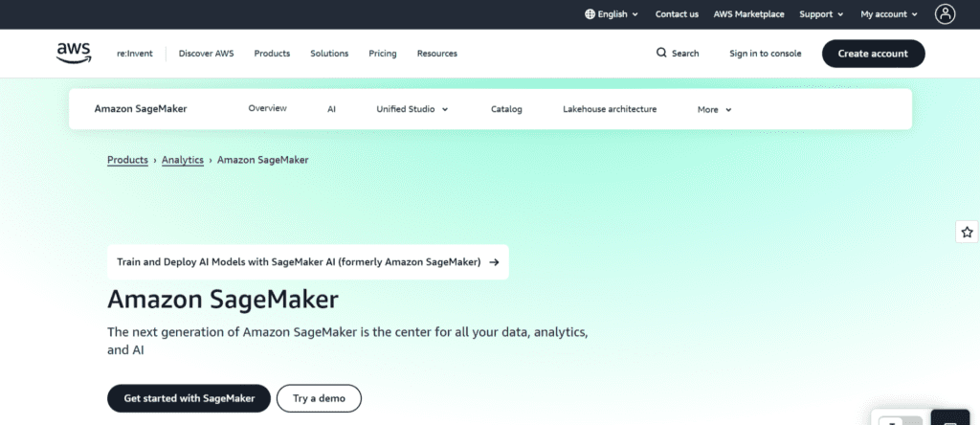Click the Search text label
The height and width of the screenshot is (425, 980).
tap(685, 54)
